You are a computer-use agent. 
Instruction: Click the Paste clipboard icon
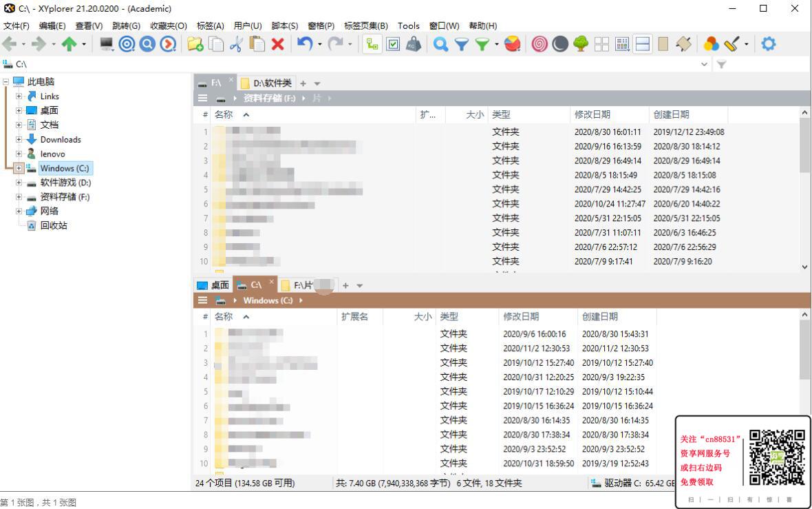click(x=257, y=44)
